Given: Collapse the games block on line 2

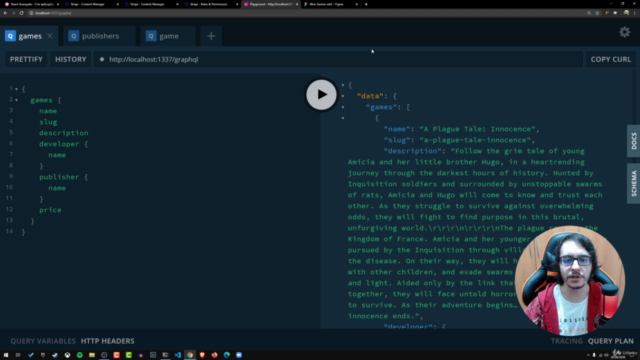Looking at the screenshot, I should pyautogui.click(x=16, y=100).
